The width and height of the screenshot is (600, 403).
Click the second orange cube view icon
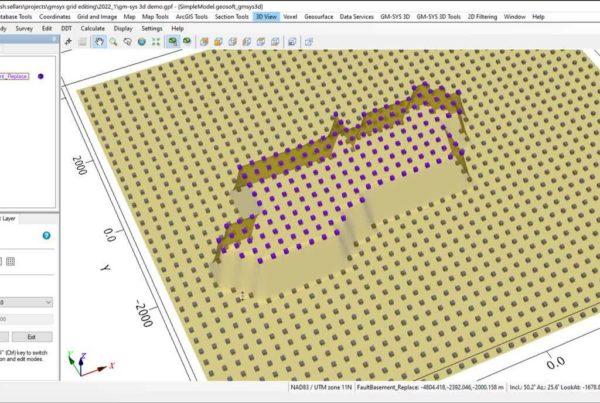218,42
